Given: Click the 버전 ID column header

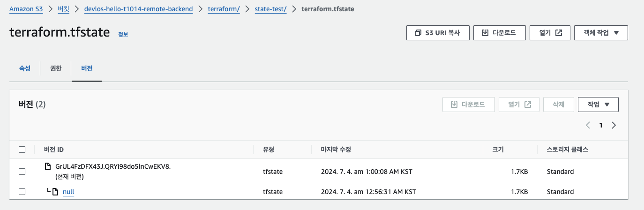Looking at the screenshot, I should 53,150.
